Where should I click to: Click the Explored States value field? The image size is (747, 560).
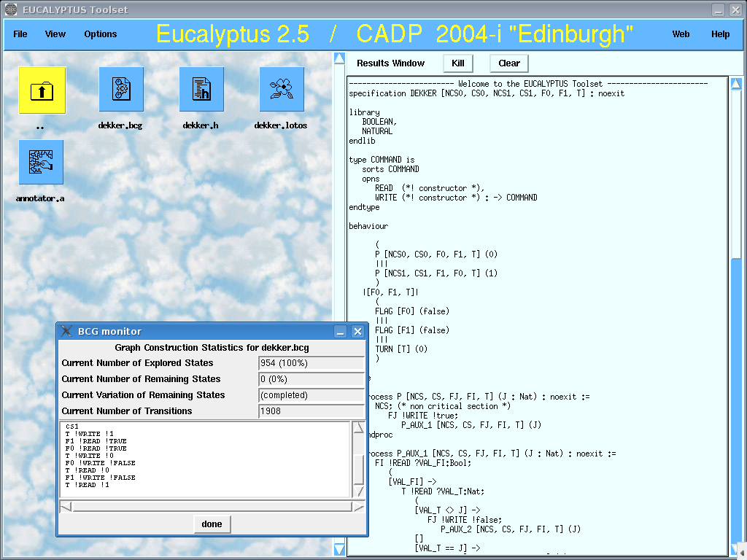pyautogui.click(x=311, y=363)
